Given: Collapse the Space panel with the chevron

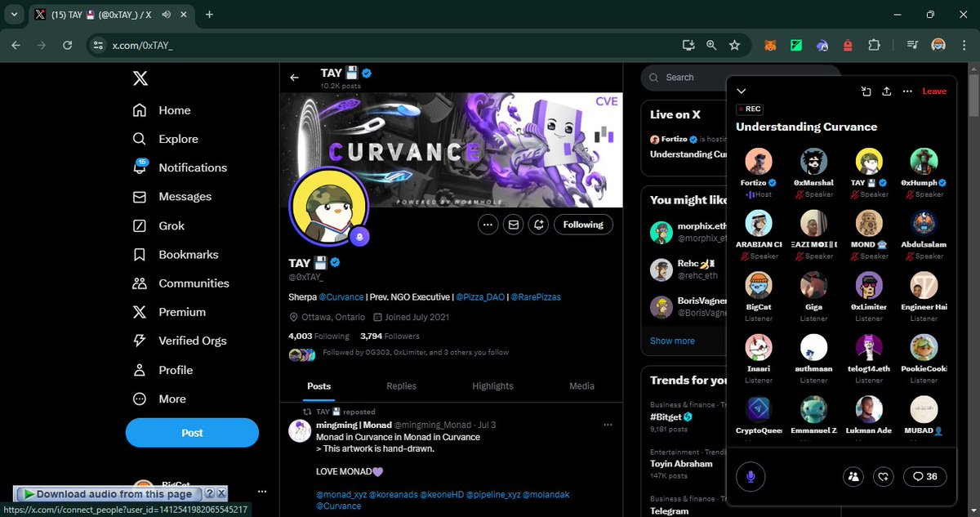Looking at the screenshot, I should 742,91.
